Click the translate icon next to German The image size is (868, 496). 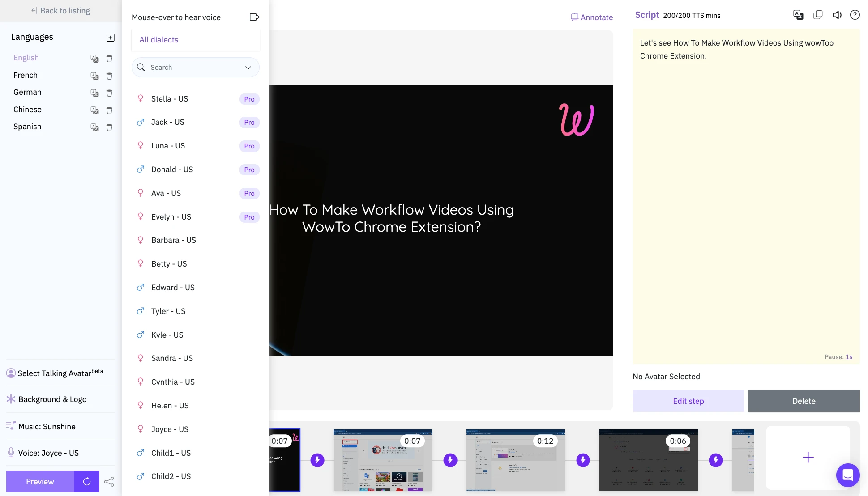pyautogui.click(x=94, y=93)
